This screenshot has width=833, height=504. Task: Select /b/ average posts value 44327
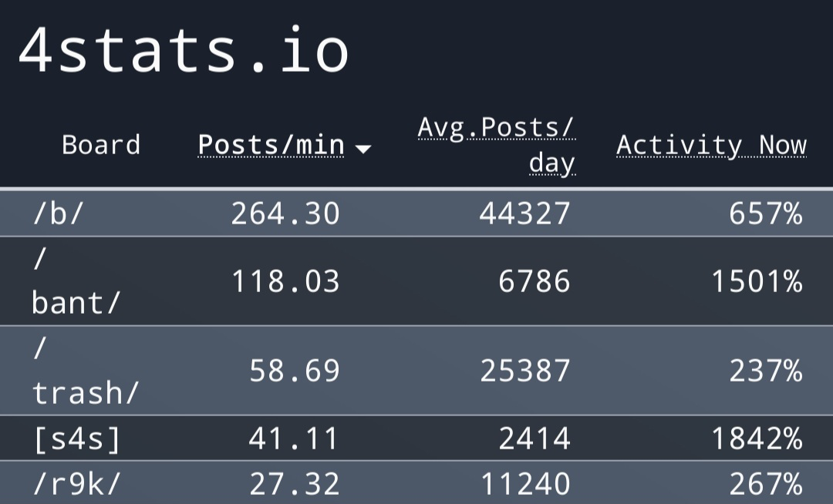[x=525, y=213]
